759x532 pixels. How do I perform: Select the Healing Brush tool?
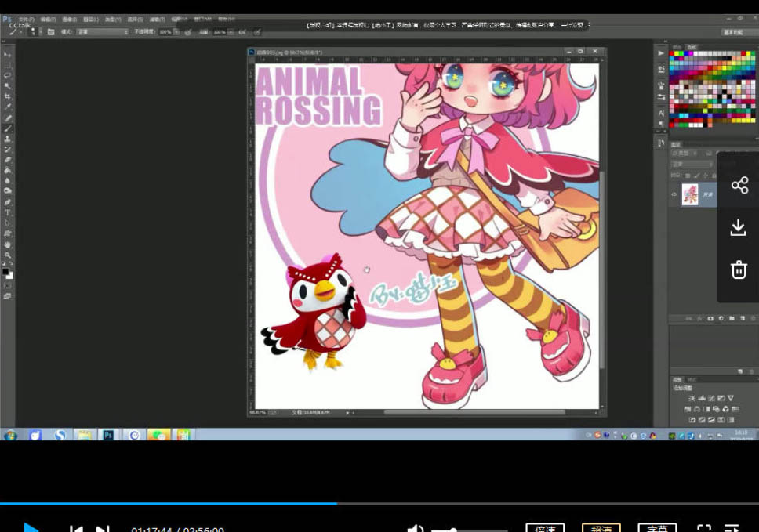coord(7,118)
